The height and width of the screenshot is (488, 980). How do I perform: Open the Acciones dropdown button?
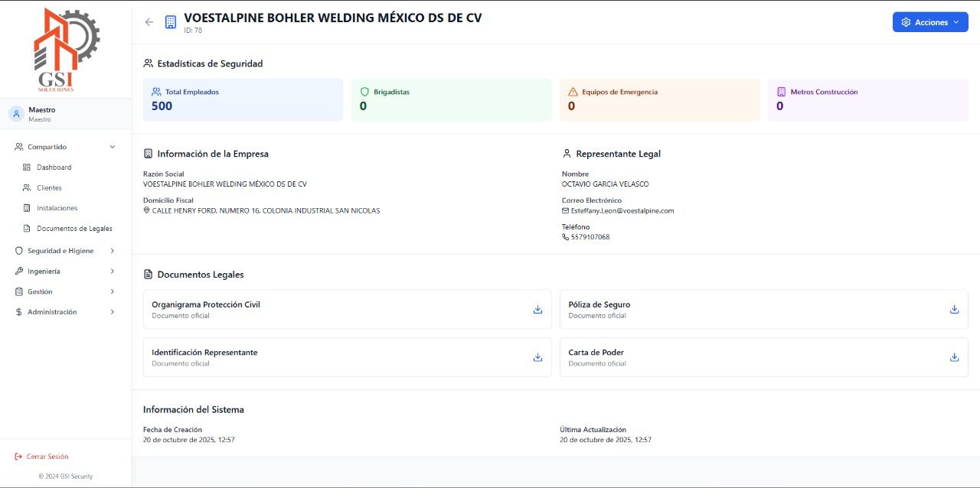coord(929,22)
